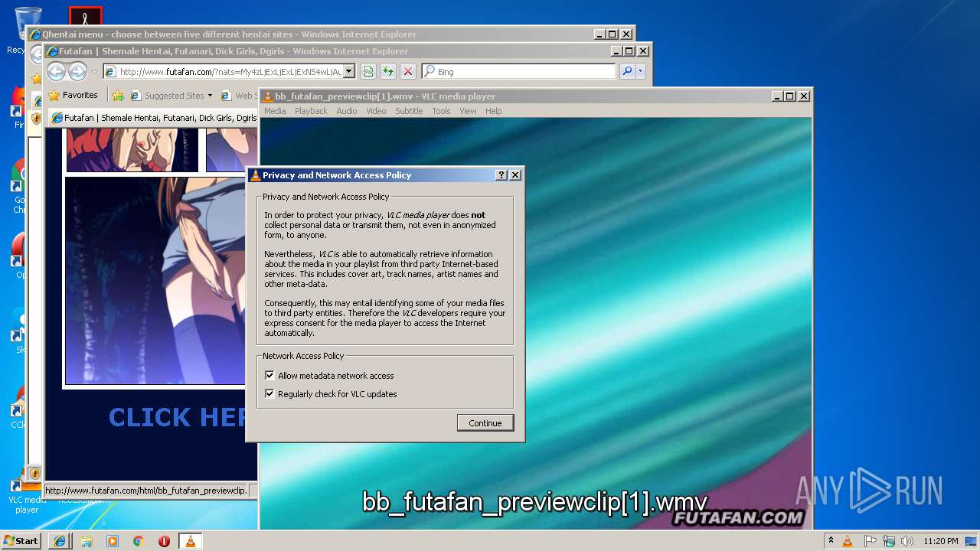Click the Continue button in privacy dialog

[485, 423]
